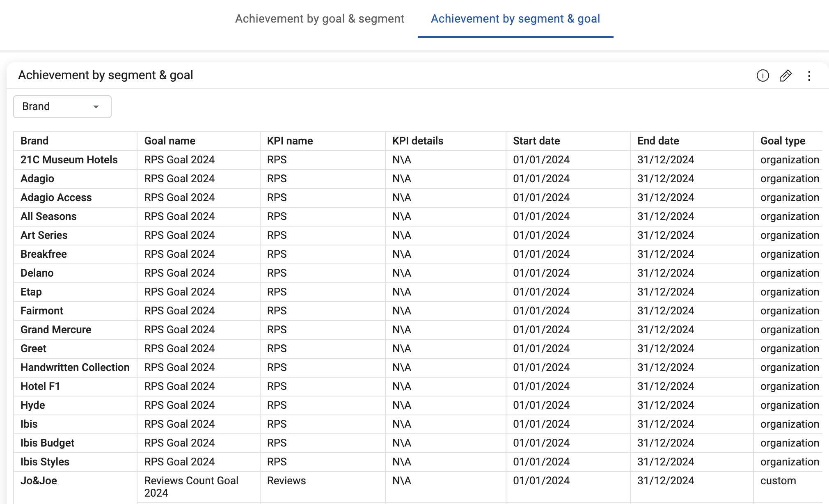
Task: Select the Delano brand cell
Action: click(75, 273)
